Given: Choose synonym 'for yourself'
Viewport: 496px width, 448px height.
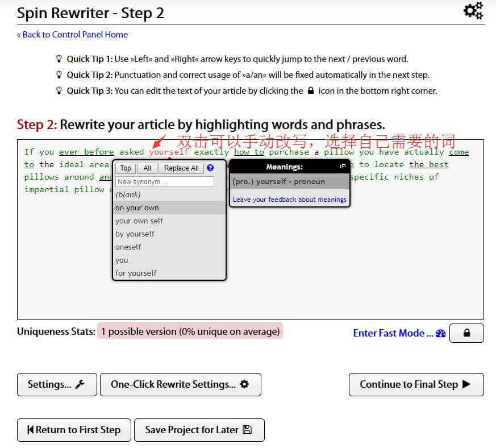Looking at the screenshot, I should [x=169, y=273].
